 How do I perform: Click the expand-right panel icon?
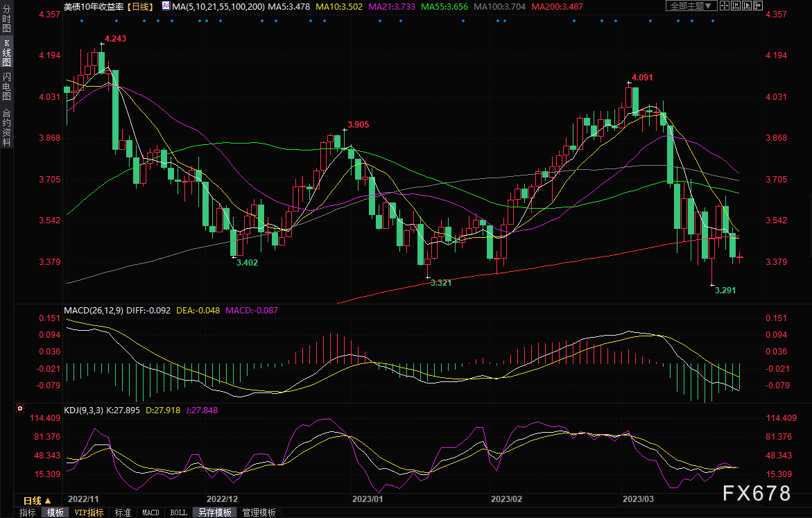click(x=758, y=6)
